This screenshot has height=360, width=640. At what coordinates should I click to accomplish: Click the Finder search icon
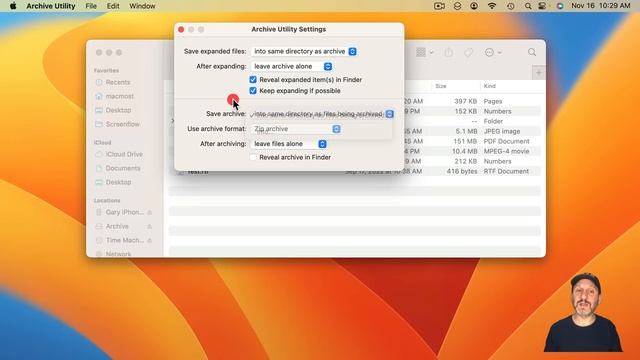point(532,52)
